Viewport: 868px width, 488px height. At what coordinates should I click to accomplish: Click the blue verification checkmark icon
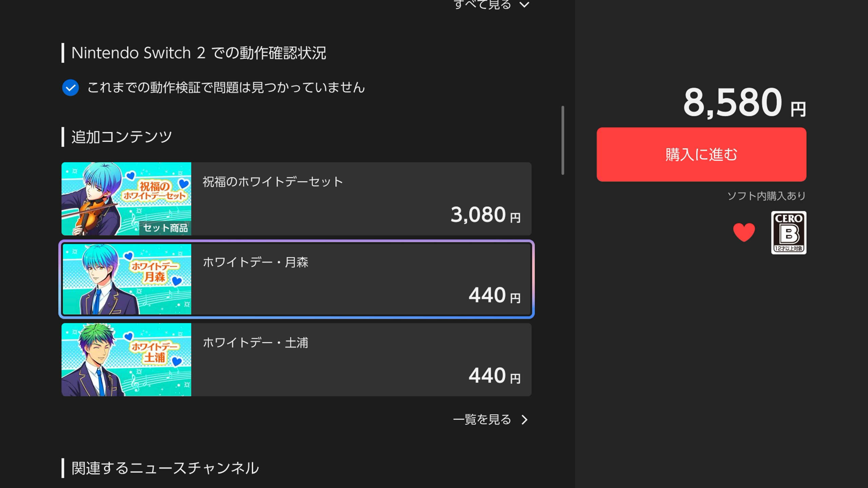click(x=71, y=88)
